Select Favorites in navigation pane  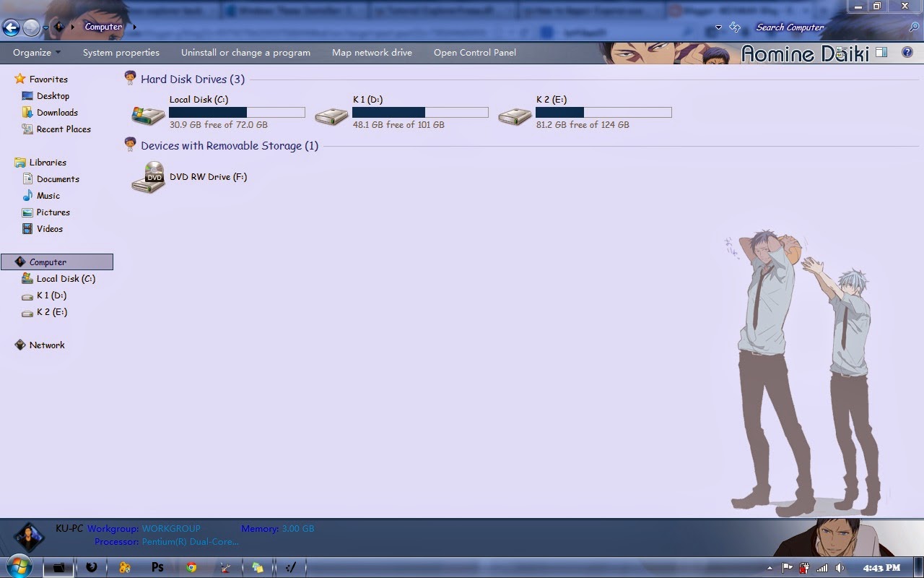[x=48, y=79]
